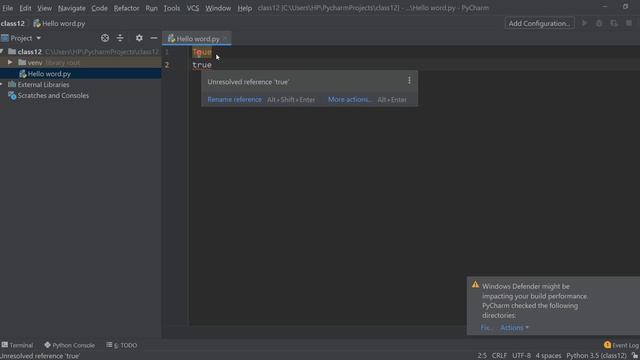Click Fix link in Defender notification
This screenshot has width=640, height=360.
(486, 327)
